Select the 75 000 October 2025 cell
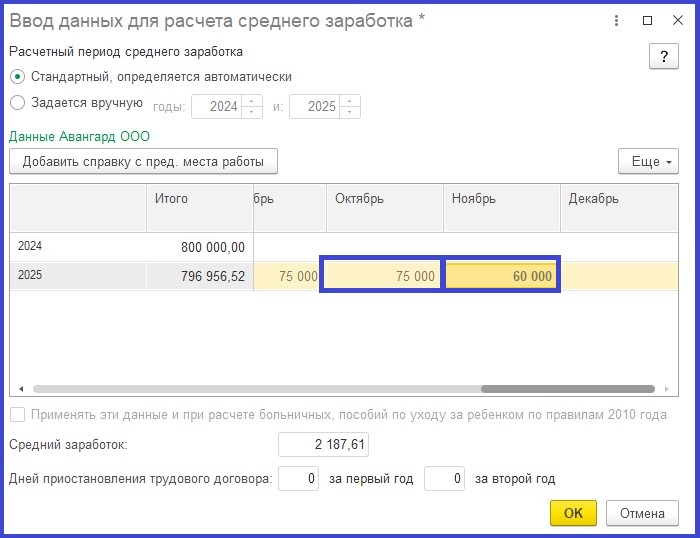This screenshot has height=538, width=700. (x=382, y=276)
